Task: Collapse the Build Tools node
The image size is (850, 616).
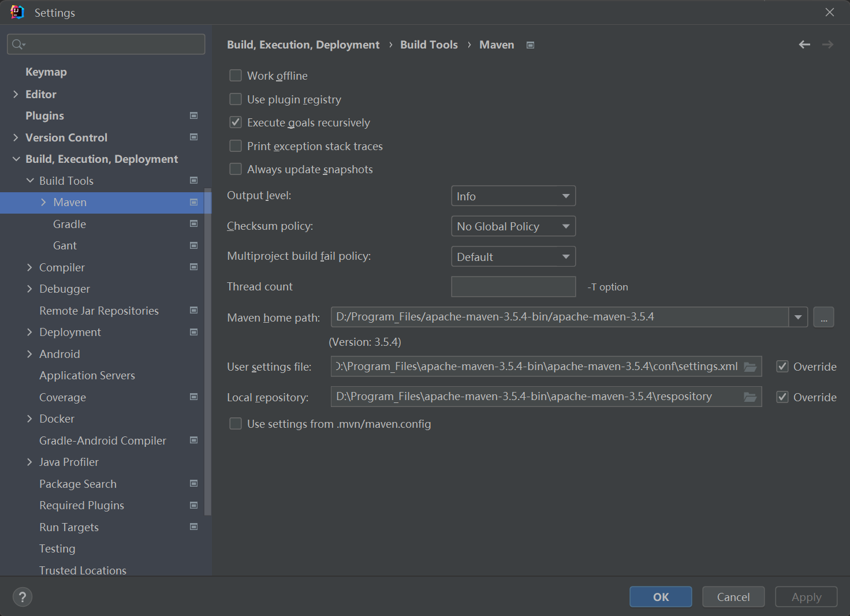Action: tap(29, 181)
